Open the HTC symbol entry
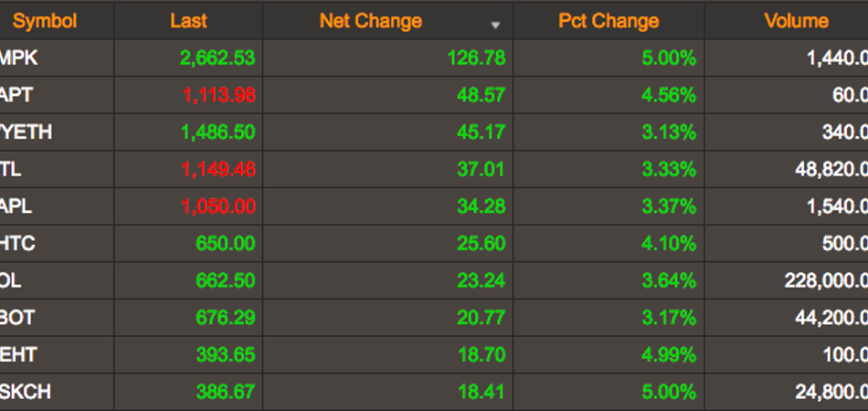 (19, 244)
